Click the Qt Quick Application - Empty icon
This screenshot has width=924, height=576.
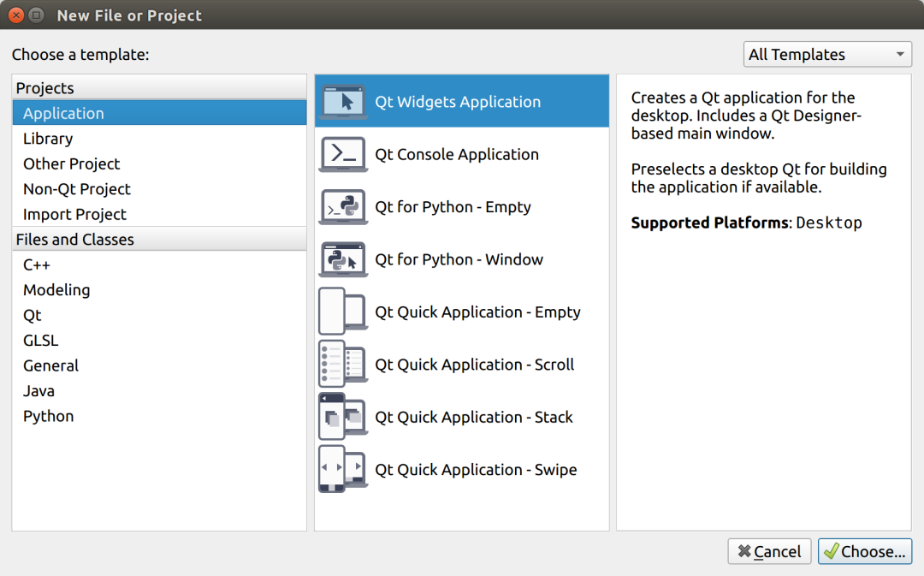(343, 312)
